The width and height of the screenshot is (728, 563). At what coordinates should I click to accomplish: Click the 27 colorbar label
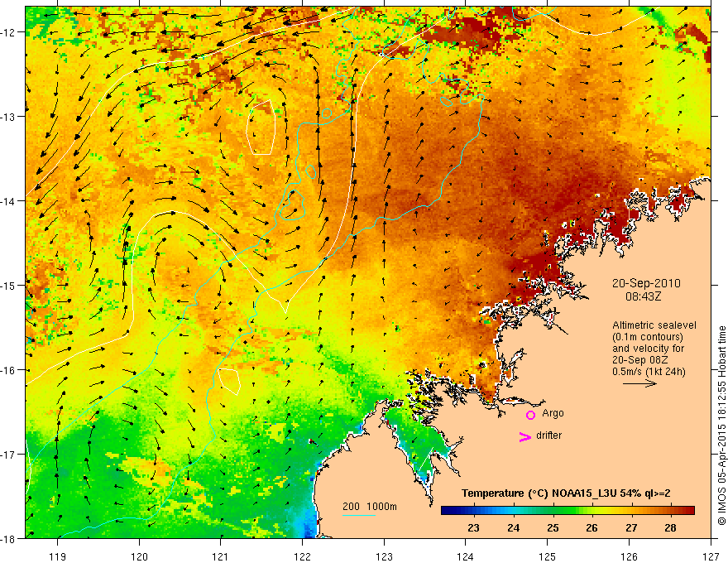[631, 528]
